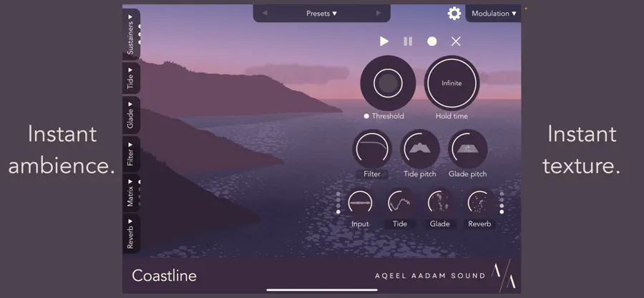644x298 pixels.
Task: Click the Hold time Infinite knob
Action: pos(452,83)
